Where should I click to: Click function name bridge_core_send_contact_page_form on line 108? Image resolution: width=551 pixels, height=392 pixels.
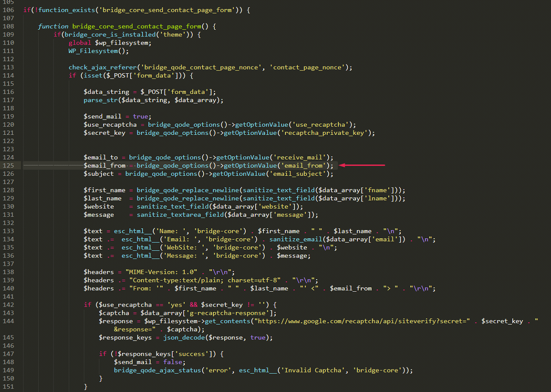pos(137,27)
